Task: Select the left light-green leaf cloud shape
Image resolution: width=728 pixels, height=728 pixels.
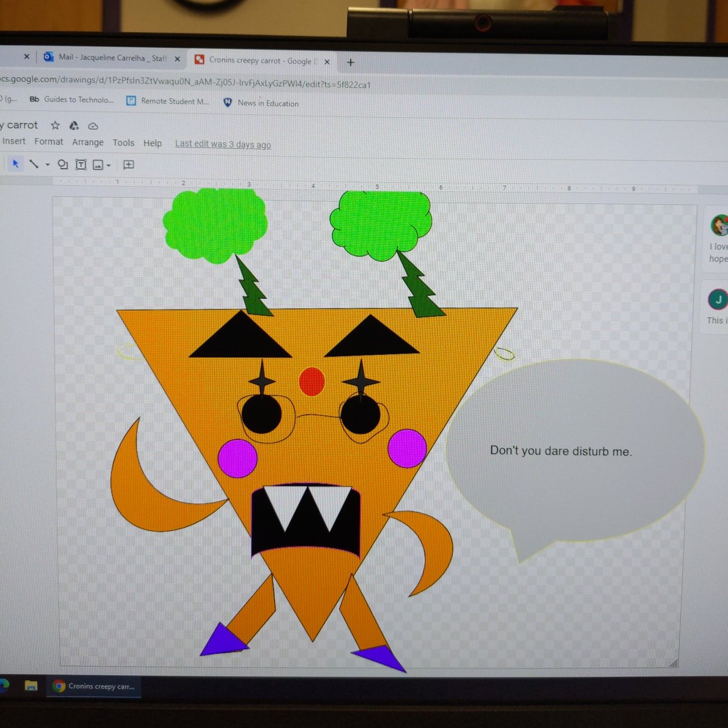Action: coord(215,225)
